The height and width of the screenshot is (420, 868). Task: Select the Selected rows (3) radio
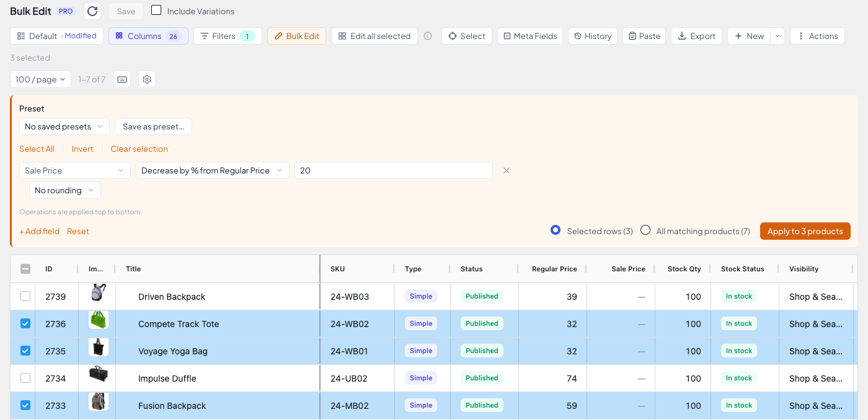point(556,230)
